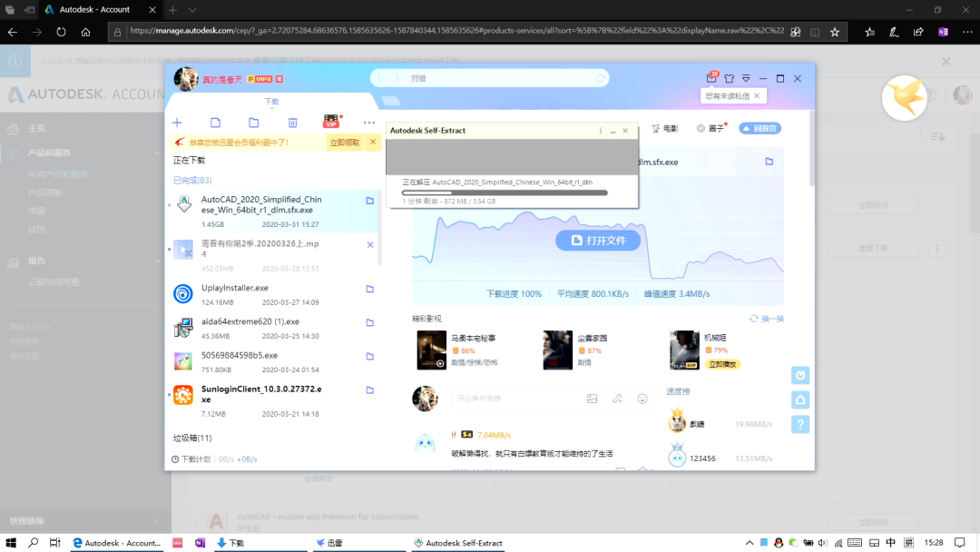Image resolution: width=980 pixels, height=552 pixels.
Task: Click the info icon in Autodesk Self-Extract dialog
Action: (x=601, y=131)
